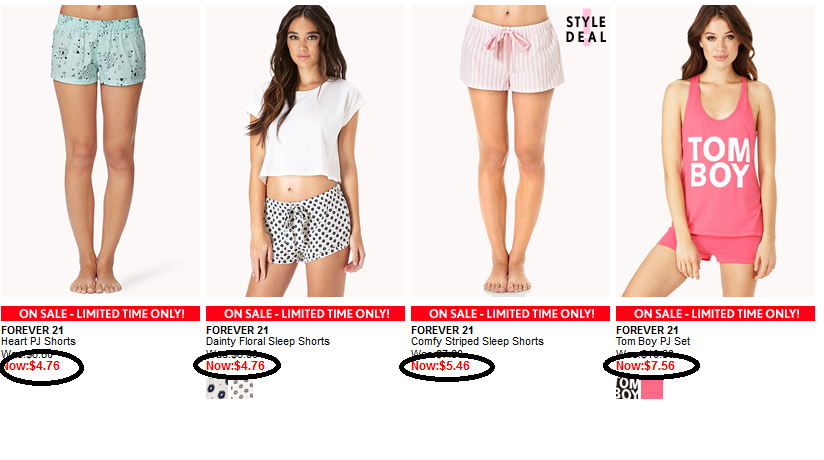Click the sale banner under Heart PJ Shorts

pyautogui.click(x=100, y=314)
